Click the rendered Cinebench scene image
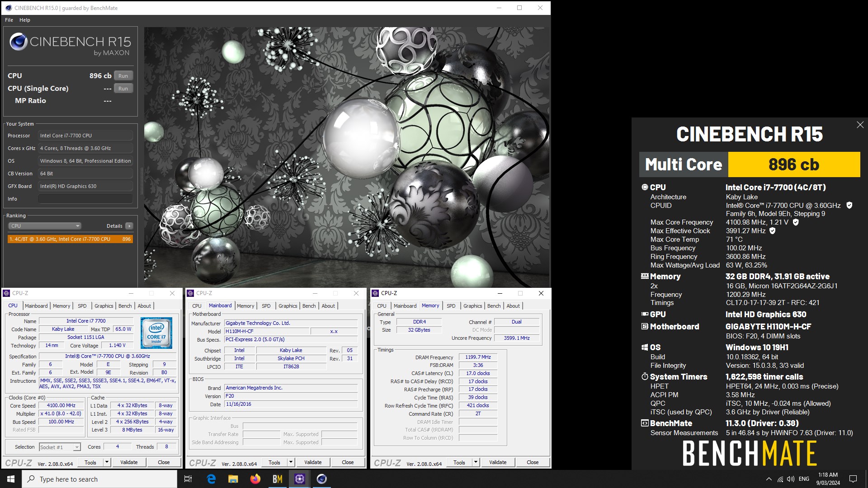Image resolution: width=868 pixels, height=488 pixels. point(347,157)
